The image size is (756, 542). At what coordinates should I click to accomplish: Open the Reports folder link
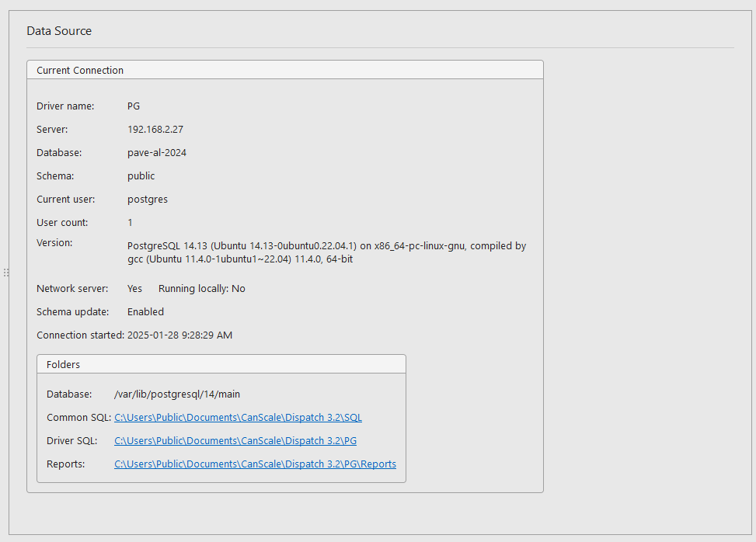point(255,464)
